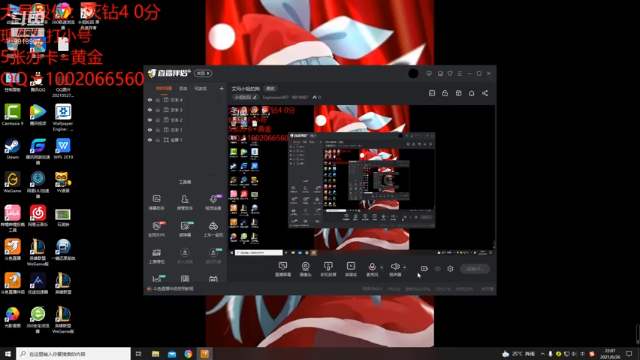Click the share icon in room header
The width and height of the screenshot is (640, 360).
pos(485,93)
